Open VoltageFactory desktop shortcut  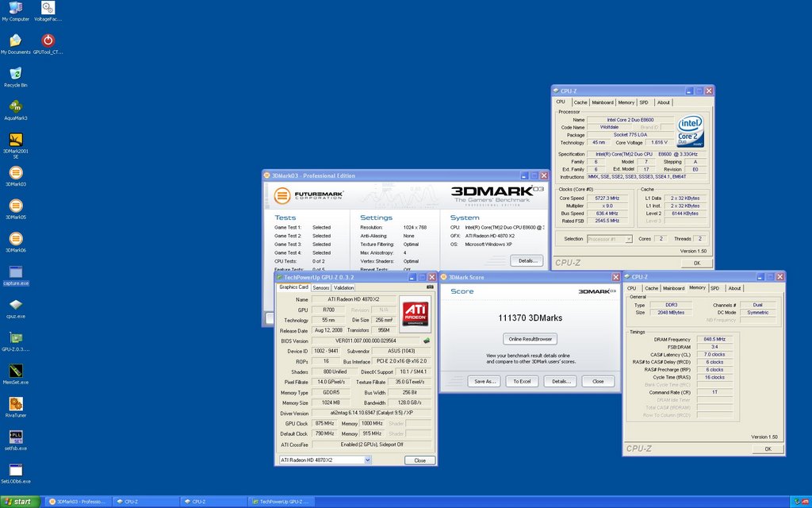point(48,11)
